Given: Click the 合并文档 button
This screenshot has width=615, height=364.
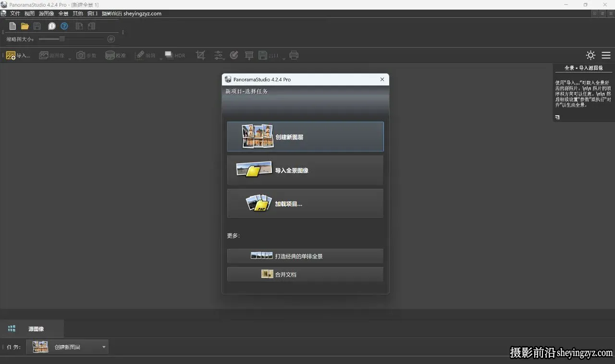Looking at the screenshot, I should (x=305, y=274).
